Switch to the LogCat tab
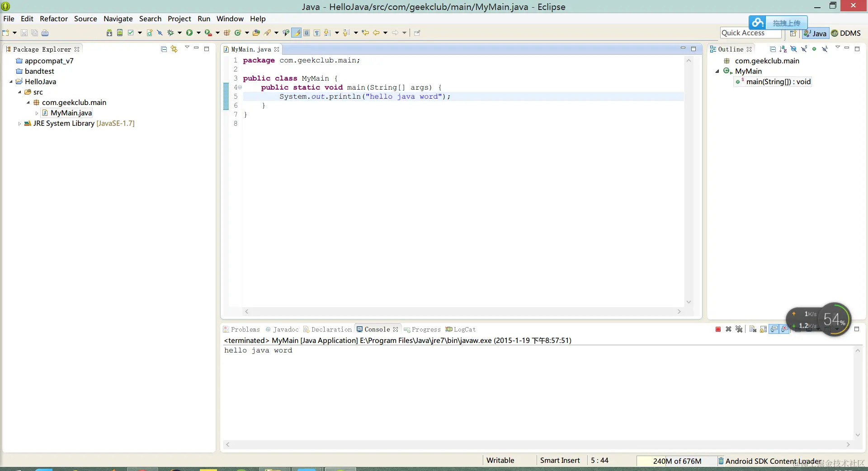Viewport: 868px width, 471px height. tap(461, 329)
